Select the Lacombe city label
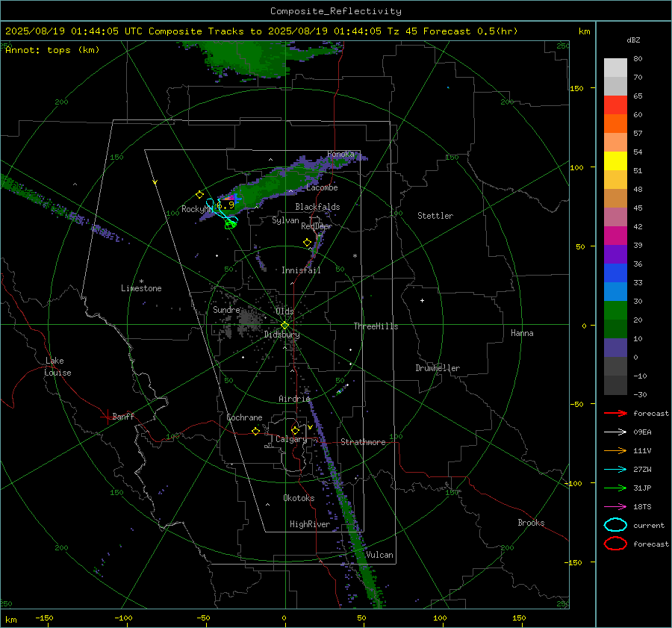The image size is (672, 628). [x=322, y=187]
